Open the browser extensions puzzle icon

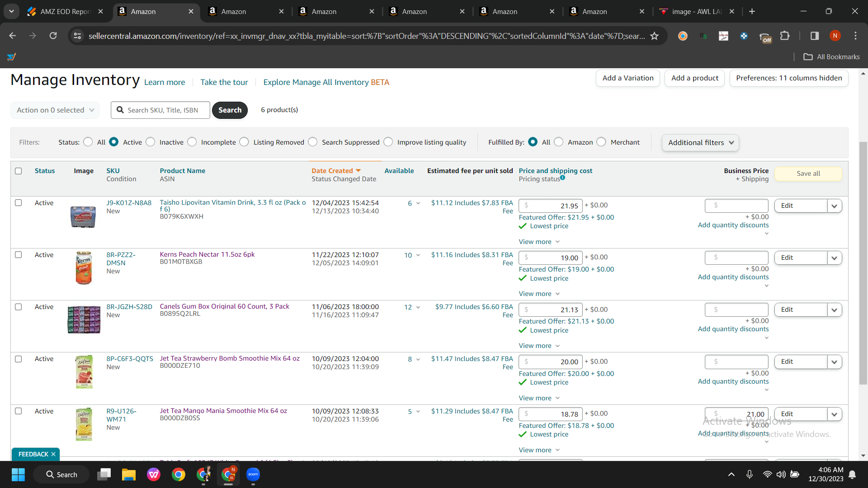point(785,36)
